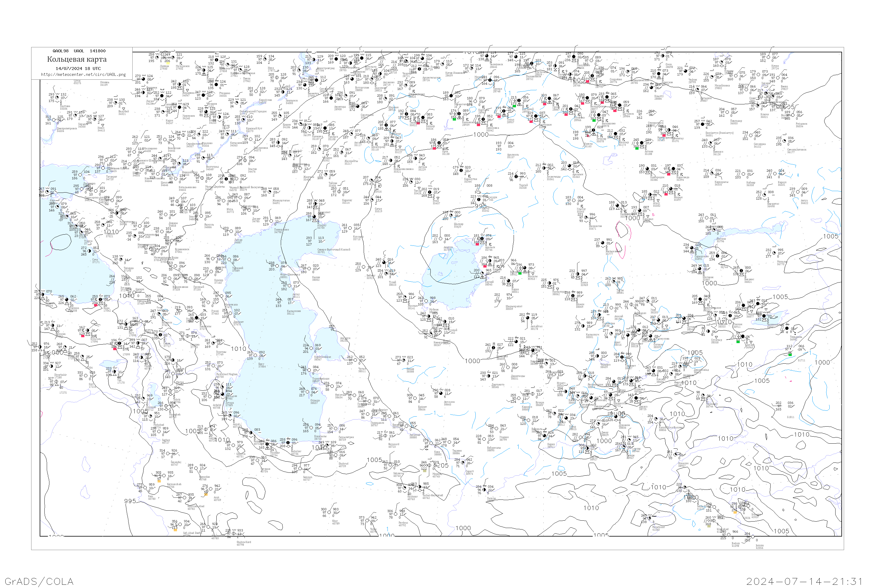Click the yellow square marker above Липецк label
This screenshot has height=588, width=882.
pyautogui.click(x=168, y=64)
